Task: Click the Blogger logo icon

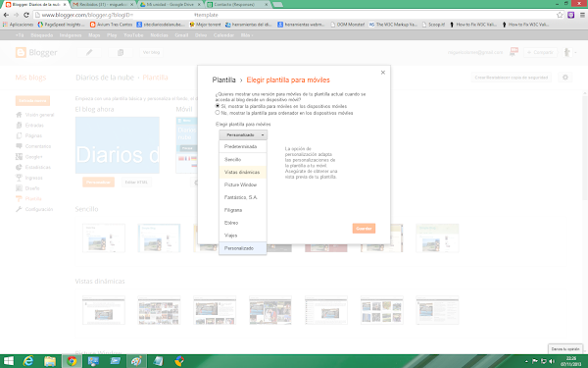Action: [21, 53]
